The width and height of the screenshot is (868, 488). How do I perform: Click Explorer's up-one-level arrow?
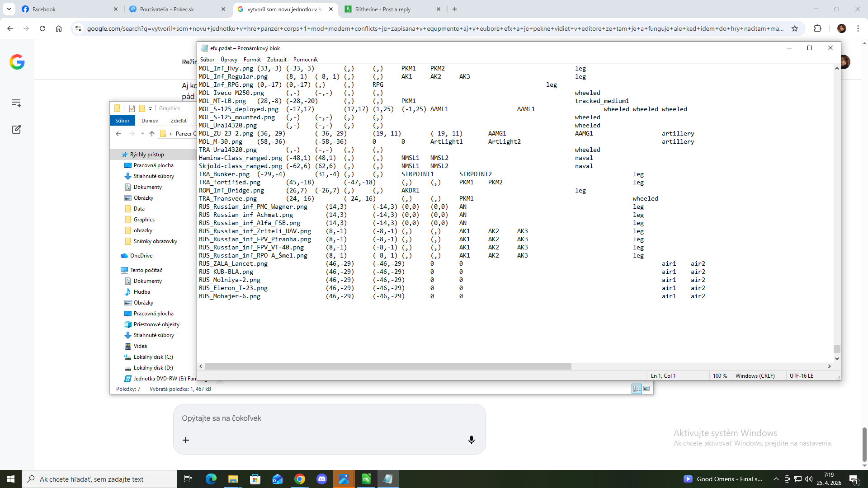pyautogui.click(x=152, y=134)
